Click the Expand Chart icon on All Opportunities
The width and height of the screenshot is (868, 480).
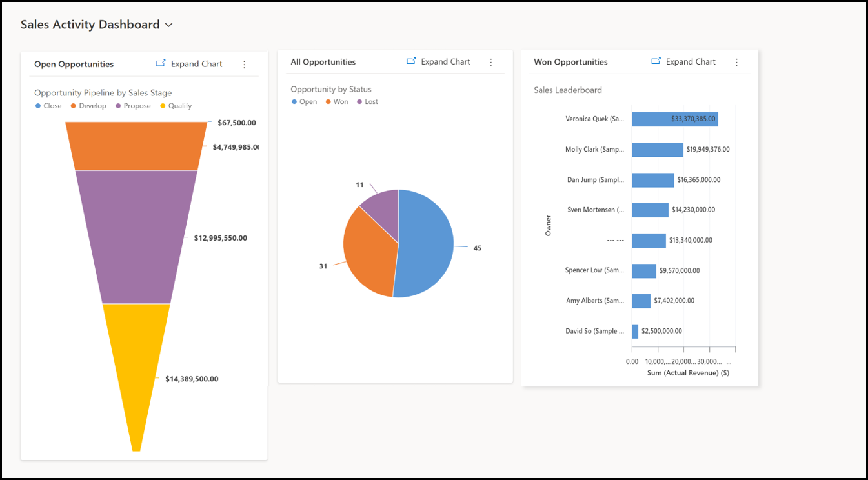pos(410,61)
